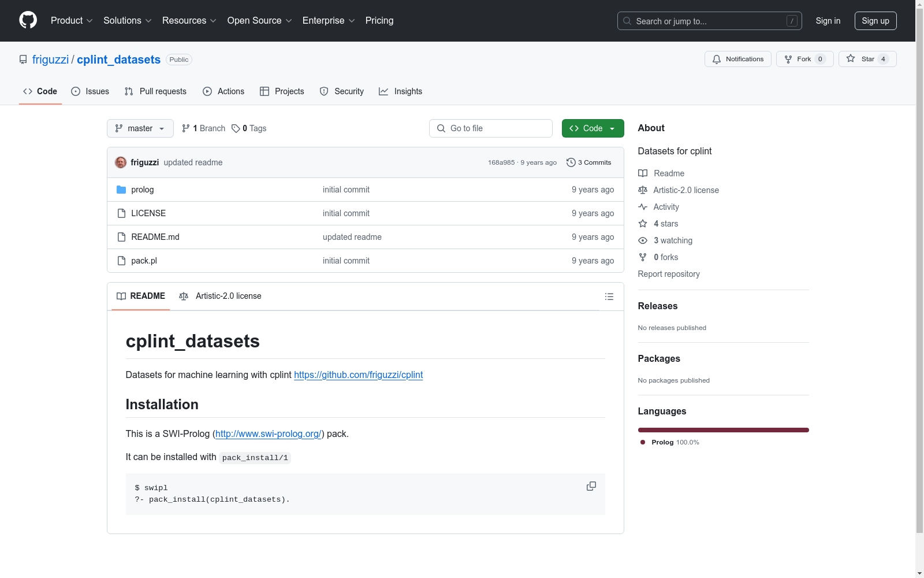Click the Prolog language bar
Screen dimensions: 924x578
[x=724, y=430]
